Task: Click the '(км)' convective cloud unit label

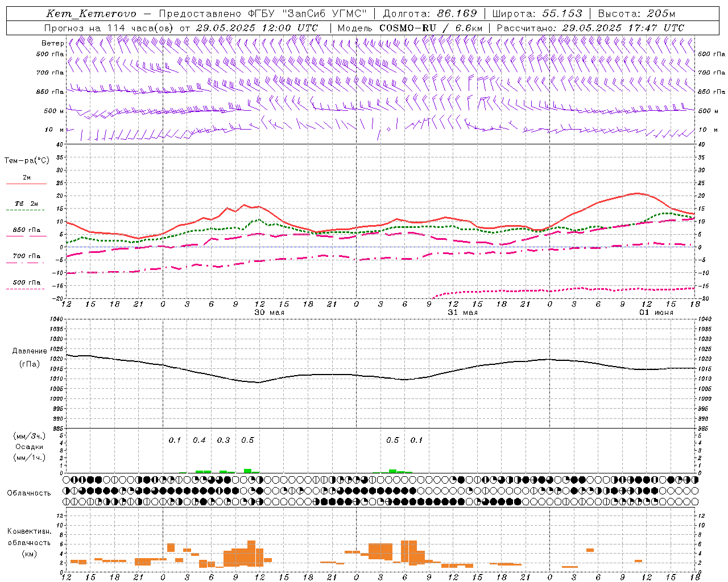Action: (x=29, y=554)
